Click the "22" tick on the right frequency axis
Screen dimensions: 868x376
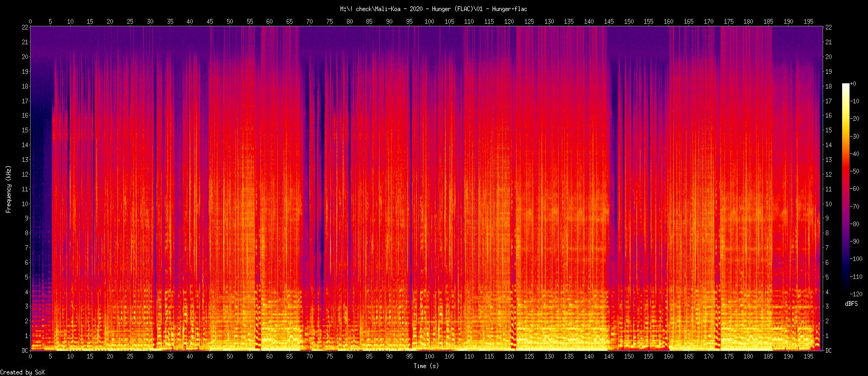click(x=828, y=27)
